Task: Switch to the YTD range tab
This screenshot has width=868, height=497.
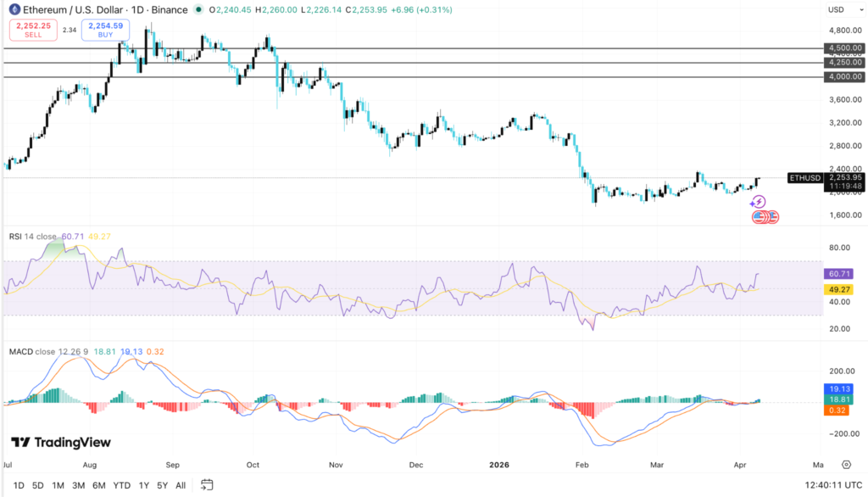Action: coord(121,484)
